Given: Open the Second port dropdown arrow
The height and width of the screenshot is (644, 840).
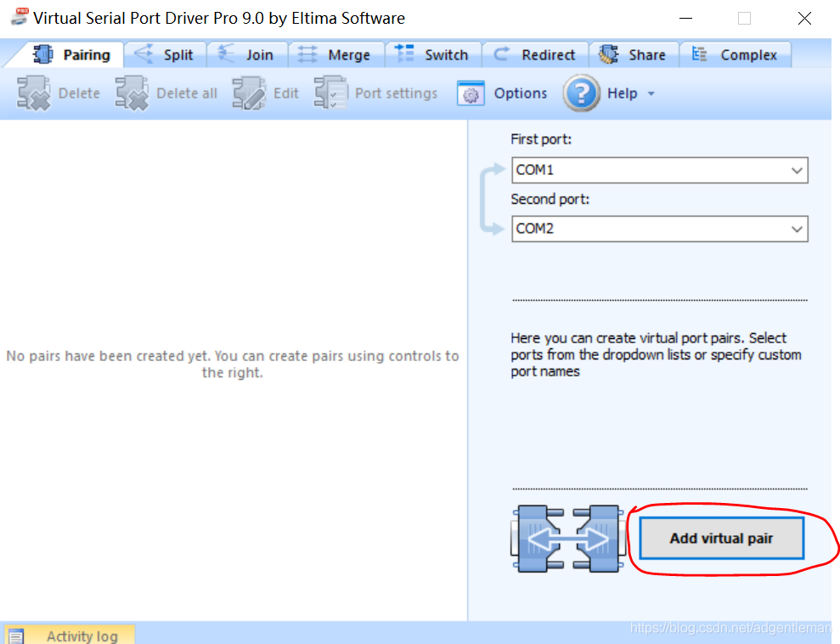Looking at the screenshot, I should [797, 229].
